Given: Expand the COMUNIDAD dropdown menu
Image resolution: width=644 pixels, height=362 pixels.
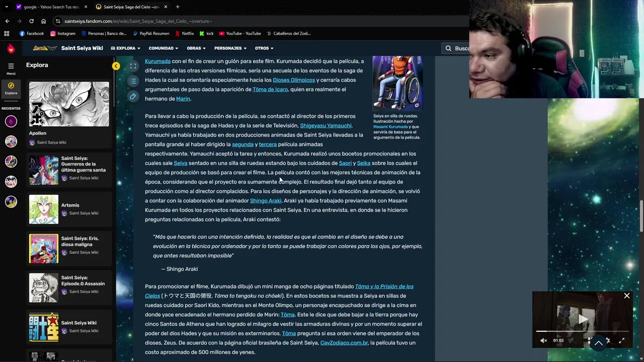Looking at the screenshot, I should 164,48.
